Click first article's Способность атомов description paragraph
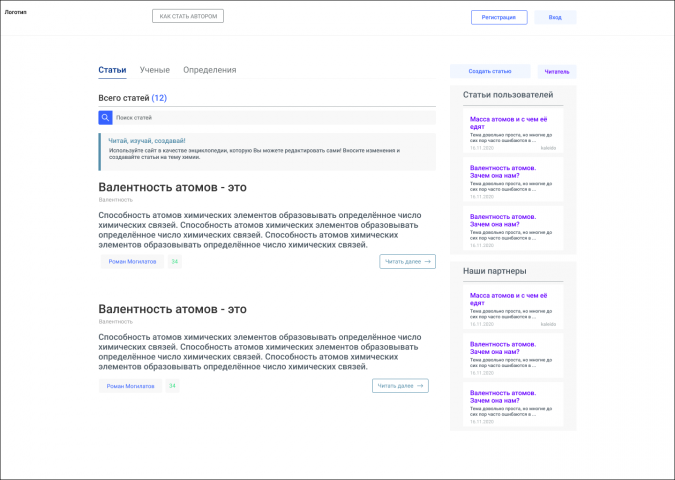Image resolution: width=675 pixels, height=480 pixels. click(260, 230)
